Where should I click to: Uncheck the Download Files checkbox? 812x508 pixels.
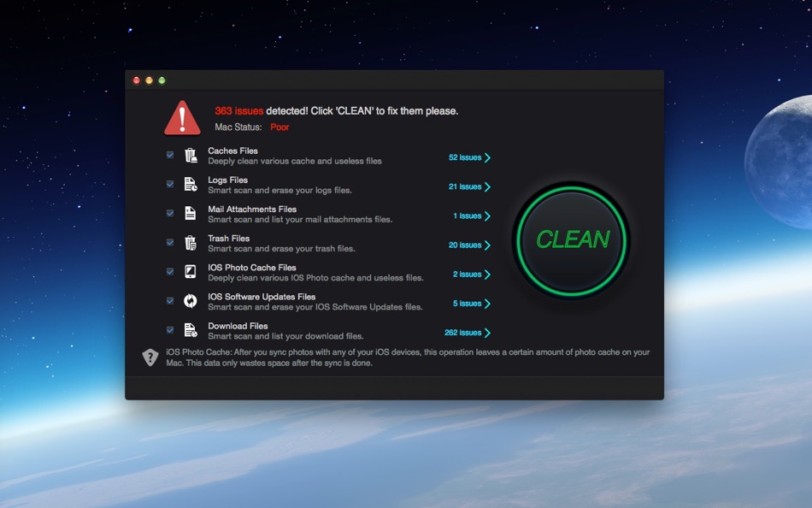click(169, 329)
